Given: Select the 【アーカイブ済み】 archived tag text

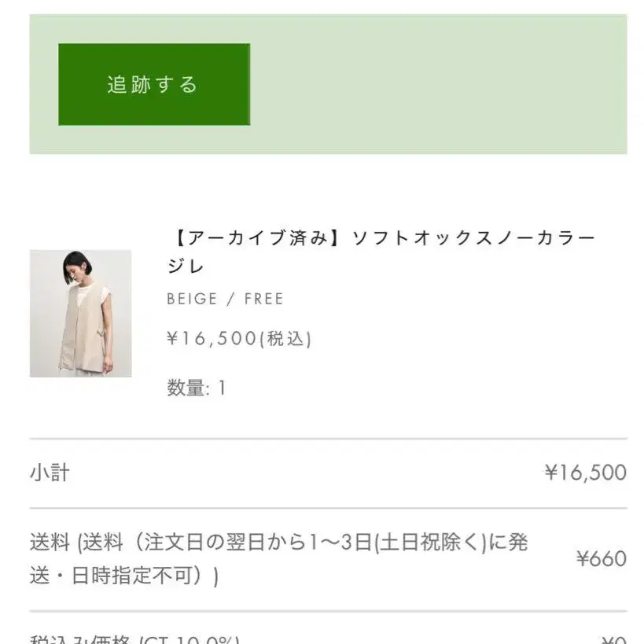Looking at the screenshot, I should [253, 237].
